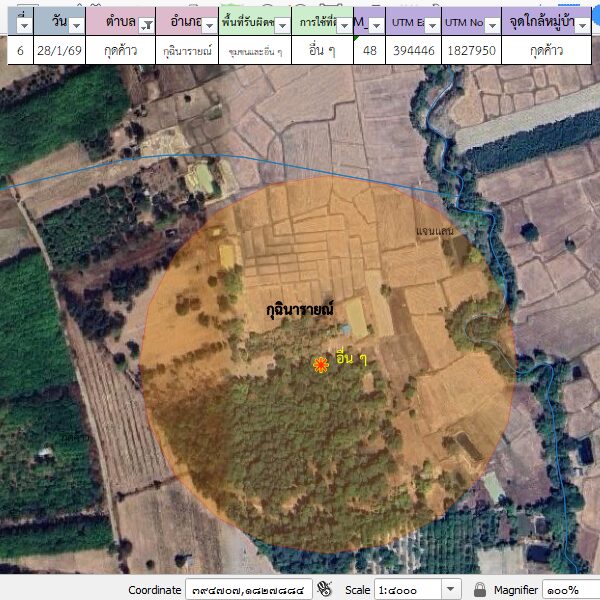Click the กุฉินารายณ์ label on the map

click(292, 310)
